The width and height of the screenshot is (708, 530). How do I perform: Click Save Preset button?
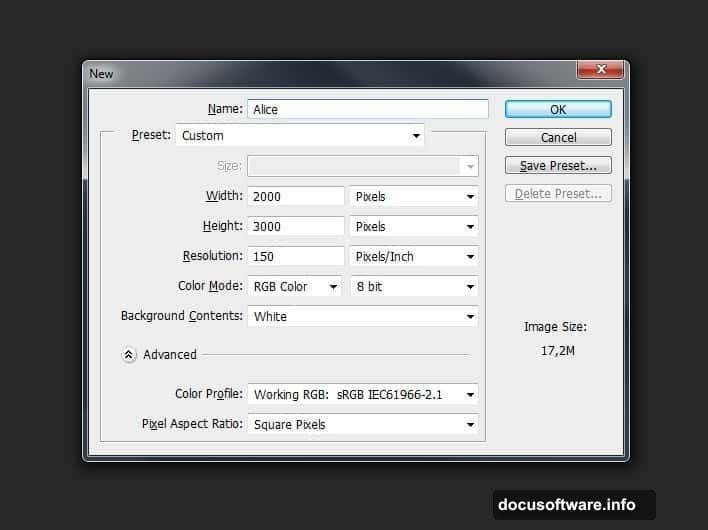557,166
